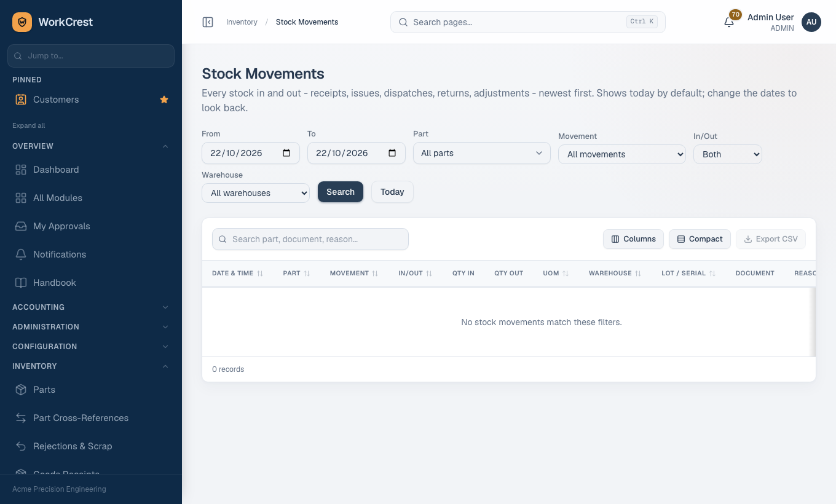The height and width of the screenshot is (504, 836).
Task: Focus the Search pages field
Action: (528, 22)
